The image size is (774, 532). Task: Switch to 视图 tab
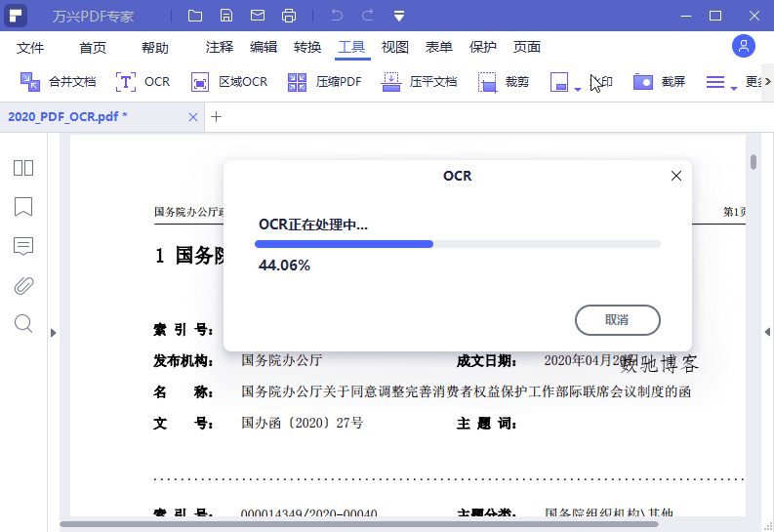click(395, 47)
